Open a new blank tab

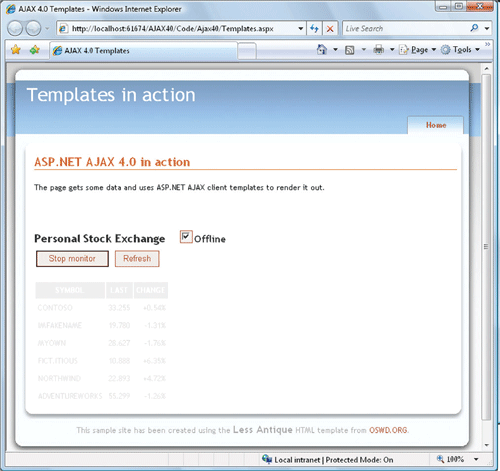pos(247,51)
